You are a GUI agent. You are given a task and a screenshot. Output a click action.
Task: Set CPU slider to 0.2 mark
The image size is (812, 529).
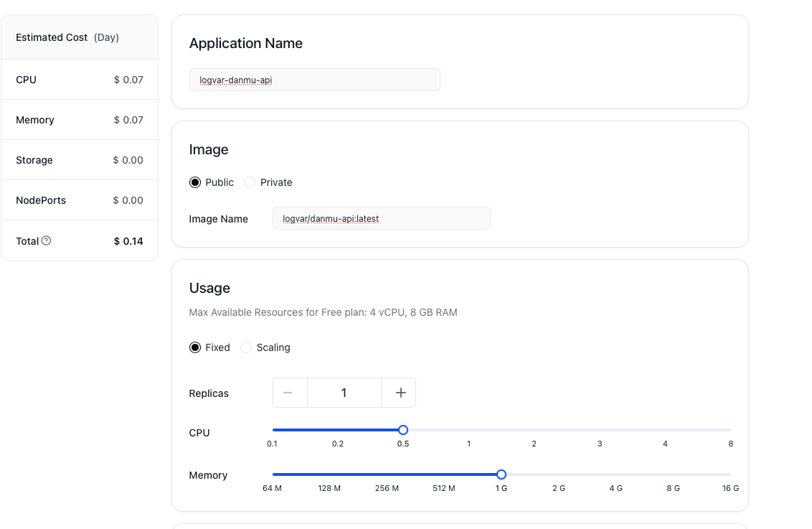pyautogui.click(x=338, y=430)
